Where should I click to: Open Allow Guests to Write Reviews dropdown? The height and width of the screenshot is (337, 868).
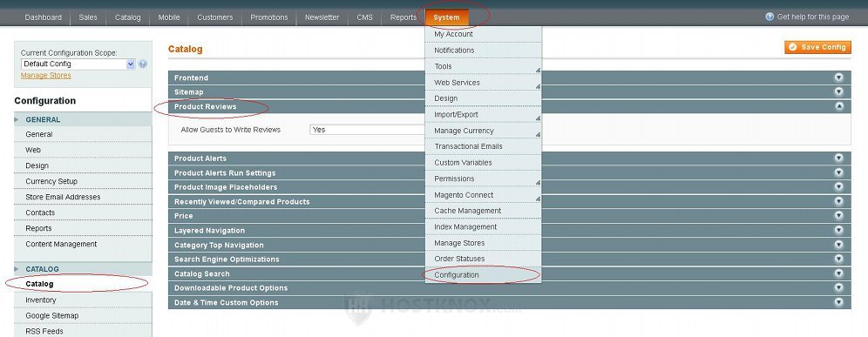coord(367,130)
